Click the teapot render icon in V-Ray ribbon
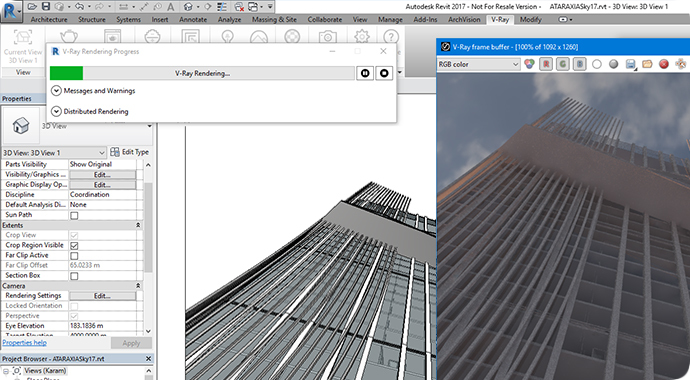 [69, 36]
